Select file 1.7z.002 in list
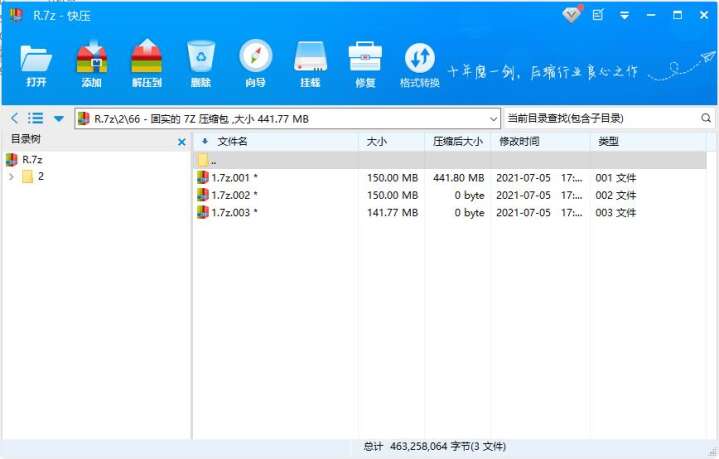 click(235, 195)
